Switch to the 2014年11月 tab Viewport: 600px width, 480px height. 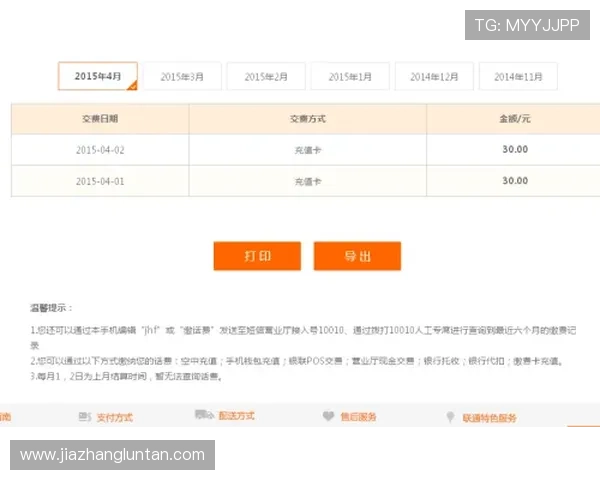[518, 77]
